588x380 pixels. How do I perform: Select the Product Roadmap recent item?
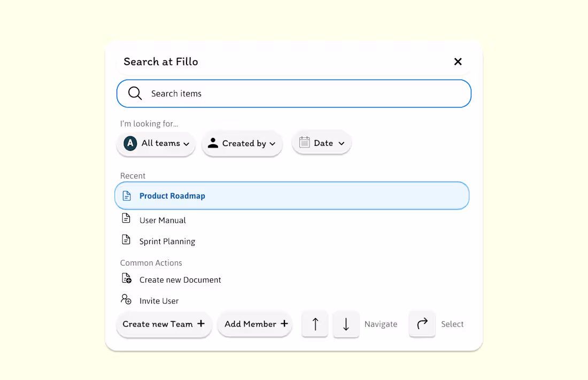292,196
